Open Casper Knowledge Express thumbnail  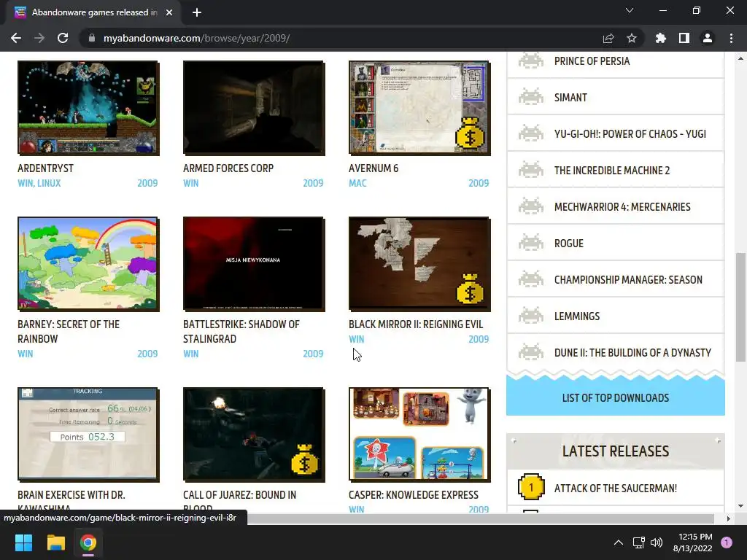click(x=419, y=435)
